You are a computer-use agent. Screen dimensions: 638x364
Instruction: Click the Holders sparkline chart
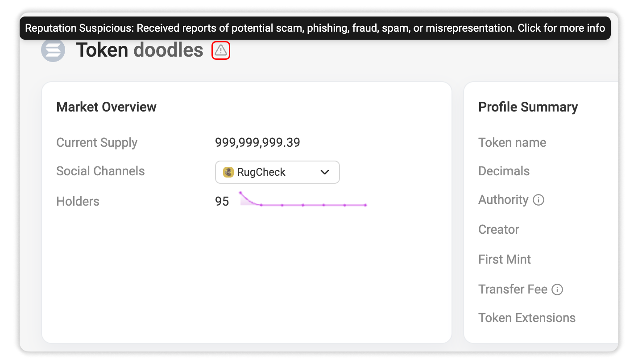[303, 199]
